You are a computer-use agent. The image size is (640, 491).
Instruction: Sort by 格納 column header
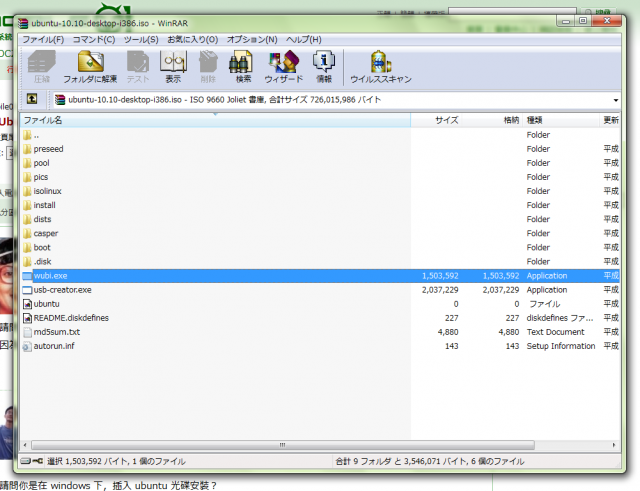tap(492, 120)
